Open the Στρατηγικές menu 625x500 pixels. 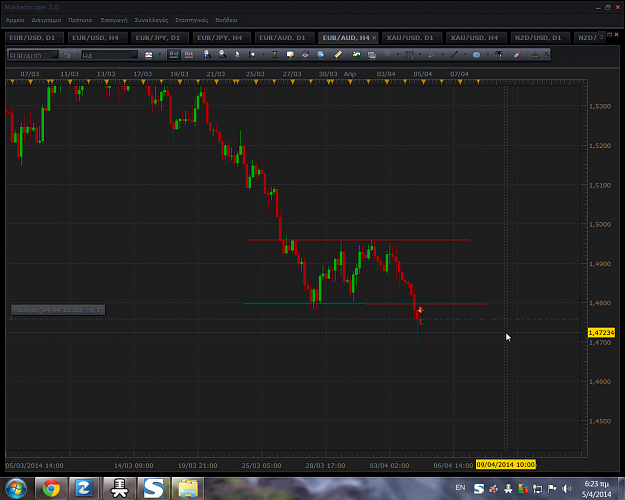tap(191, 20)
